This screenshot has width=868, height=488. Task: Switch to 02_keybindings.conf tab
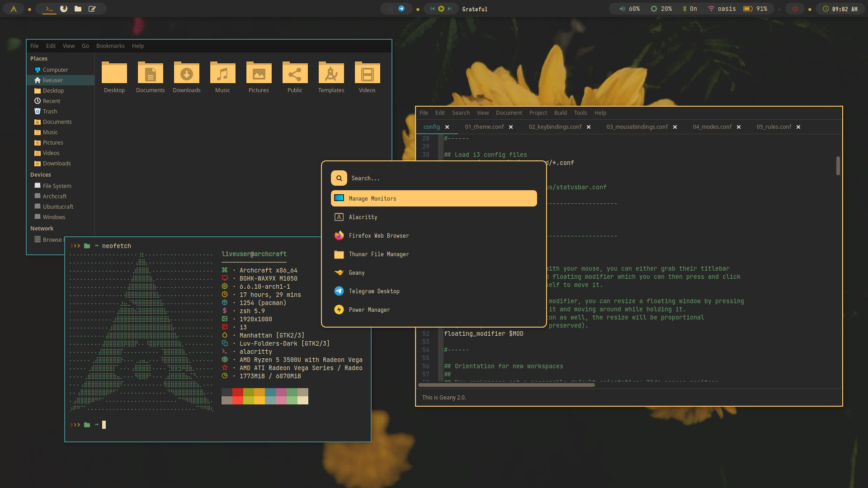tap(555, 127)
